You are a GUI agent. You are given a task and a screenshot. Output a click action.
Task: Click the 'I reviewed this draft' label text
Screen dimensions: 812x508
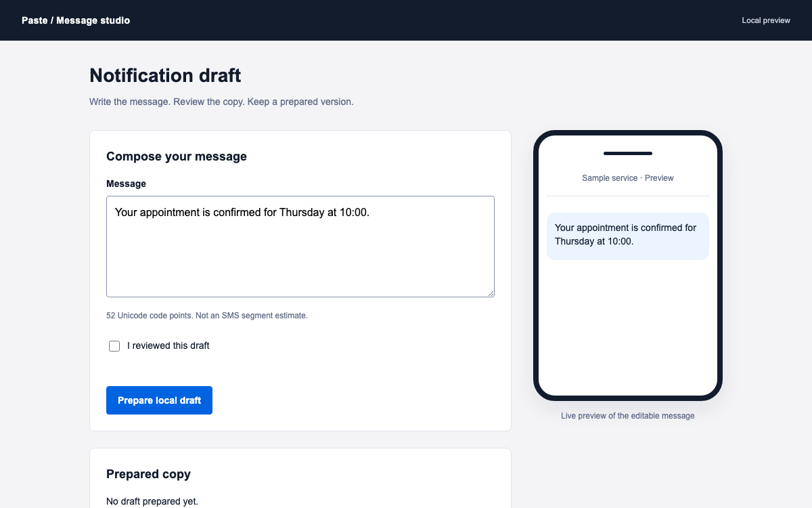click(168, 345)
